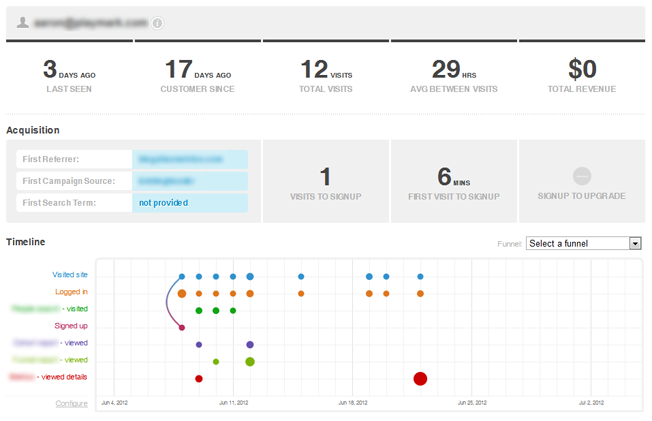Click the blurred user email address

point(91,22)
